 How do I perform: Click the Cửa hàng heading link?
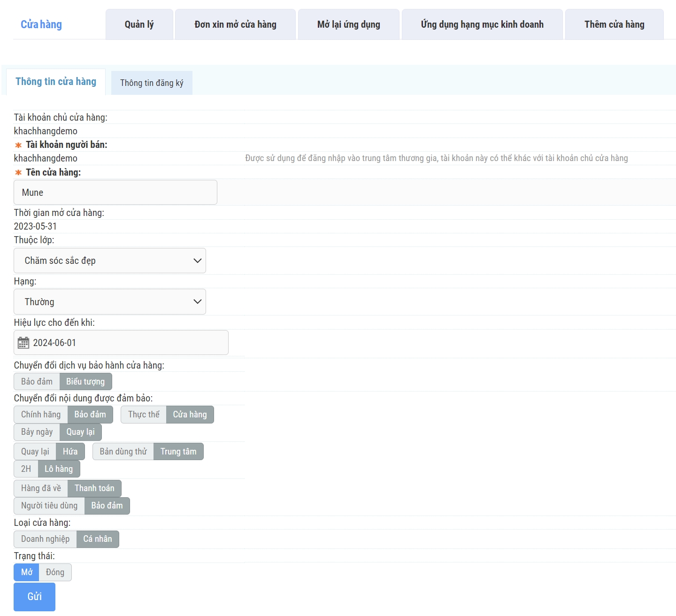click(x=41, y=24)
